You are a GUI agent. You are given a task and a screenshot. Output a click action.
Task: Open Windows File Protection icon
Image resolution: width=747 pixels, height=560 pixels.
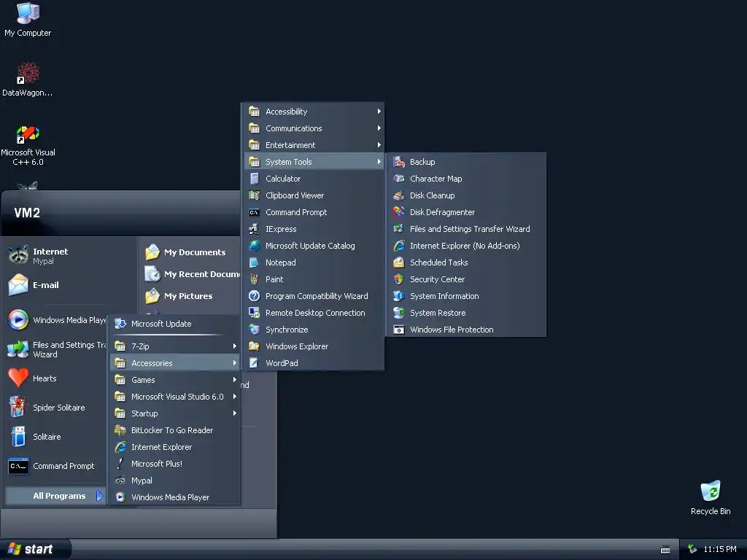point(399,330)
